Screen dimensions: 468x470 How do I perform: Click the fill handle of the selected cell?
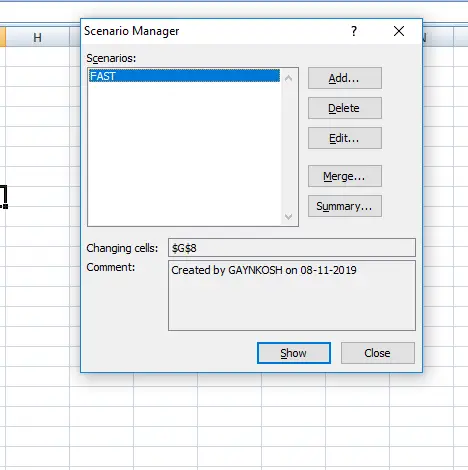[x=5, y=207]
